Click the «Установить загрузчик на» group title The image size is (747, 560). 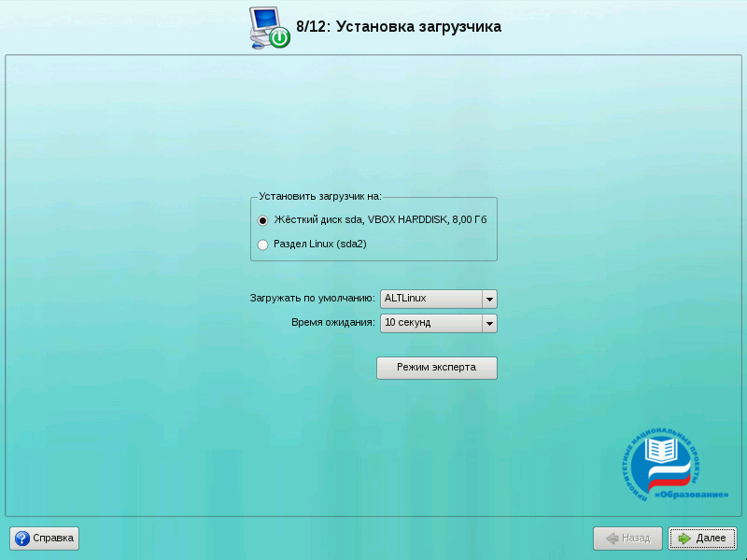click(320, 197)
